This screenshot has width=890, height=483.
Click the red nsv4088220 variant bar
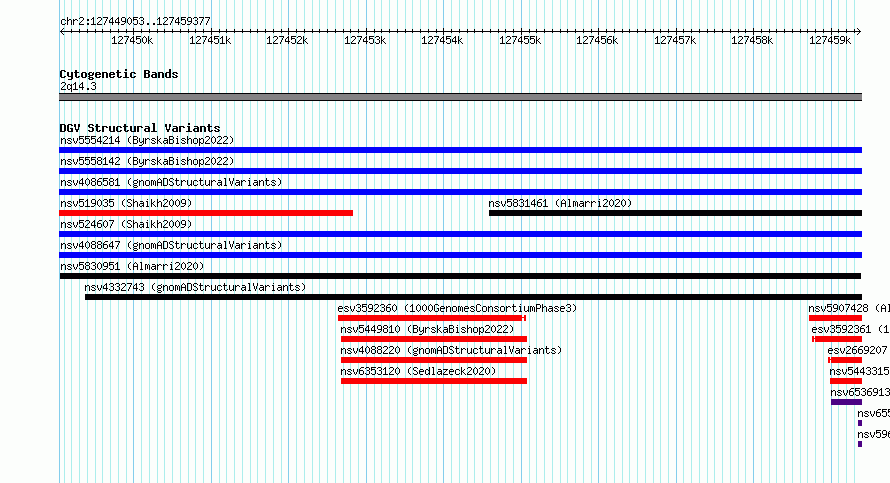434,360
